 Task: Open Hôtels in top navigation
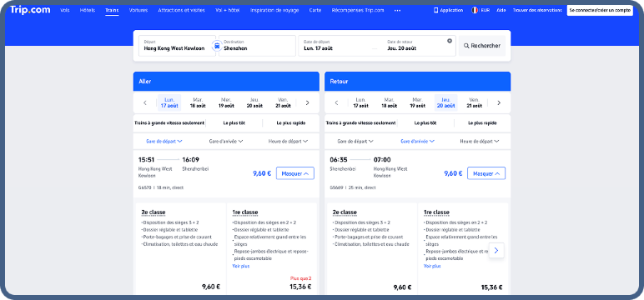(x=88, y=10)
